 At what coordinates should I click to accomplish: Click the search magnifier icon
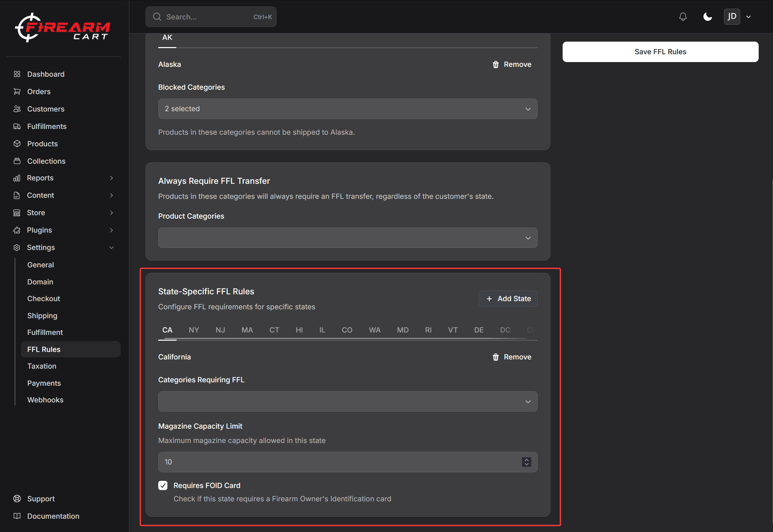[157, 17]
